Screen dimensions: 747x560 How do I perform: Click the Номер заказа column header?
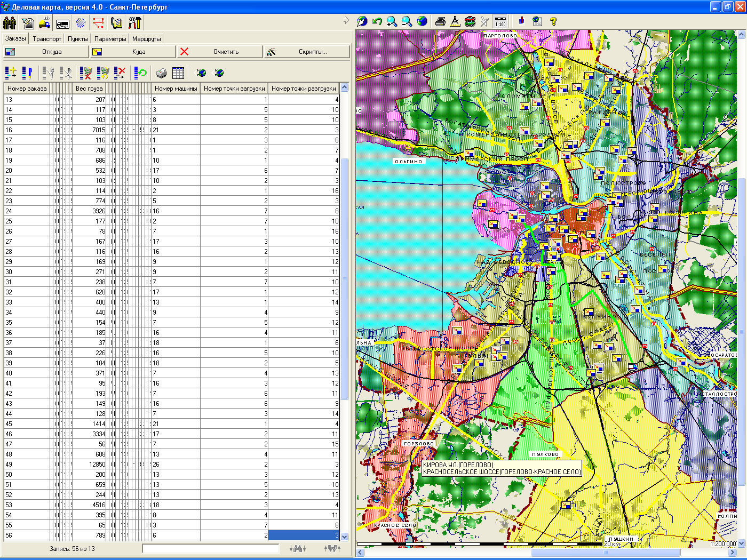coord(27,89)
